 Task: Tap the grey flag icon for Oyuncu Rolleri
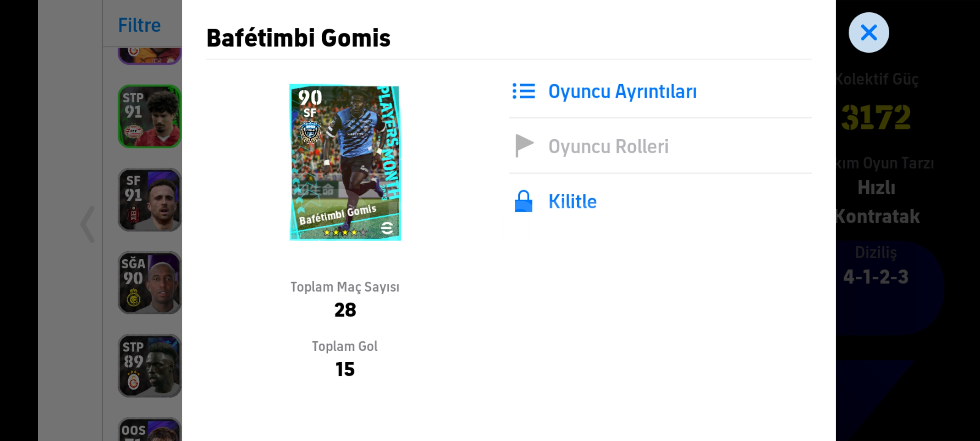tap(524, 146)
